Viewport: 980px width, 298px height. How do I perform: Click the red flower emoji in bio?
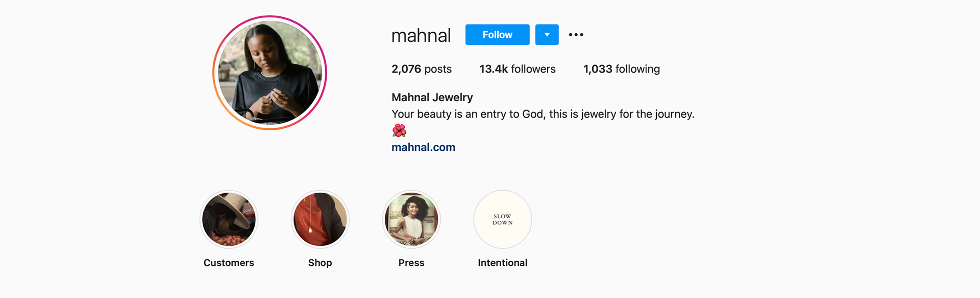pyautogui.click(x=399, y=131)
